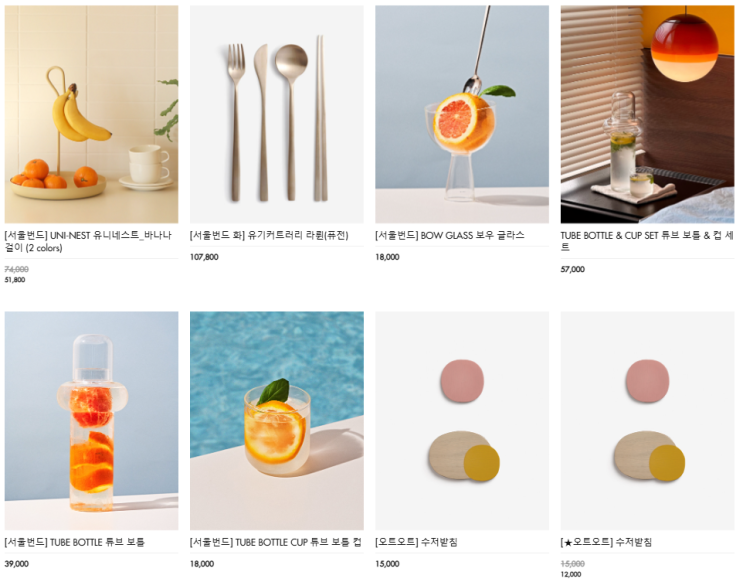Open the TUBE BOTTLE photo with orange slices
Screen dimensions: 743x582
tap(91, 420)
